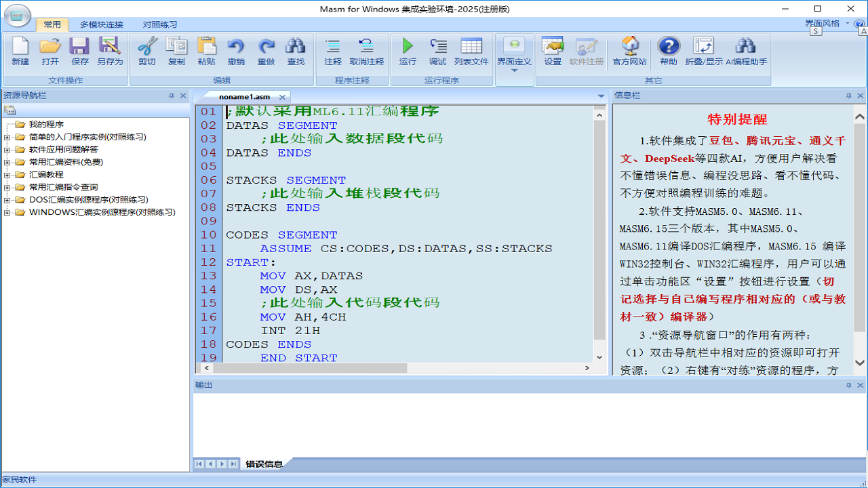
Task: Comment the selected code with 注释
Action: 333,51
